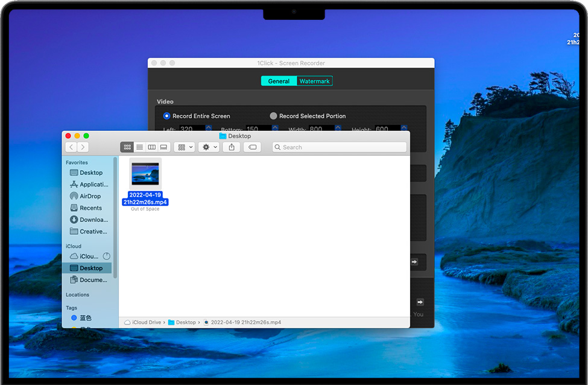
Task: Open the gear Action menu dropdown
Action: pyautogui.click(x=209, y=147)
